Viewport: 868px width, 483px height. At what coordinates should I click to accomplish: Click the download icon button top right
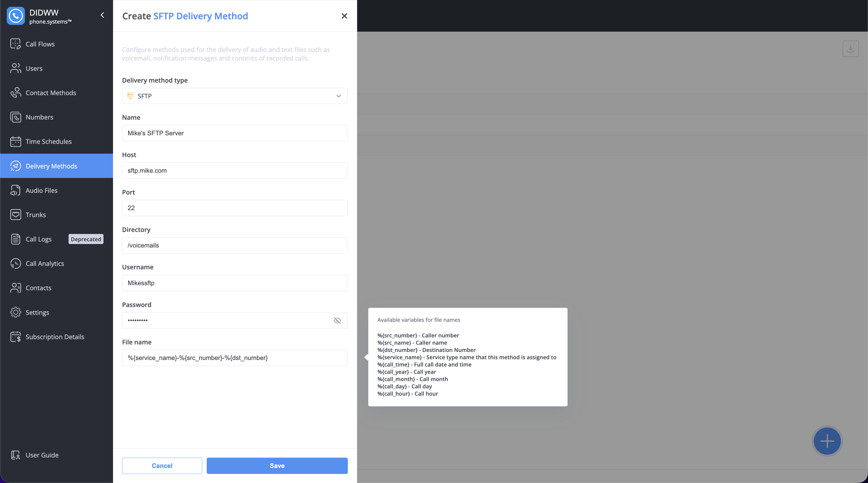click(x=850, y=49)
